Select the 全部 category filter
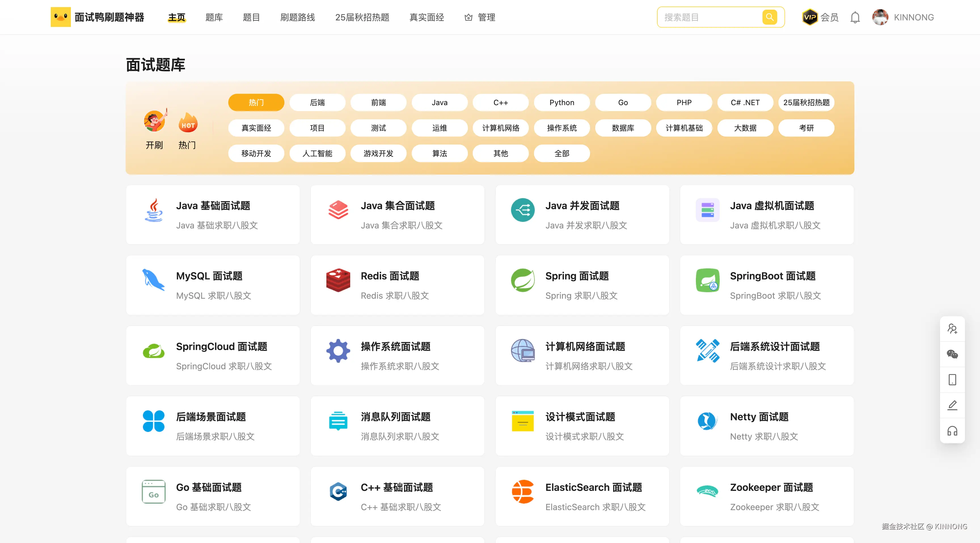 561,154
